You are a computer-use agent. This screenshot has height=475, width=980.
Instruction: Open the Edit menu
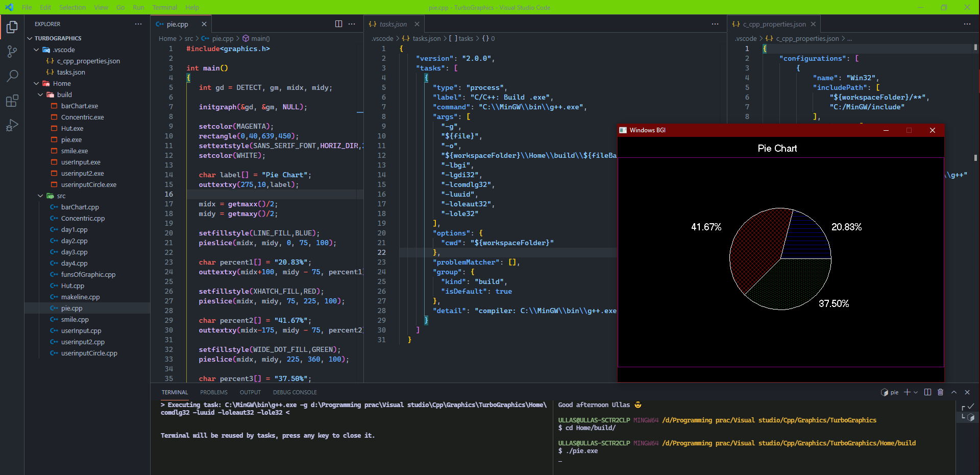(45, 7)
